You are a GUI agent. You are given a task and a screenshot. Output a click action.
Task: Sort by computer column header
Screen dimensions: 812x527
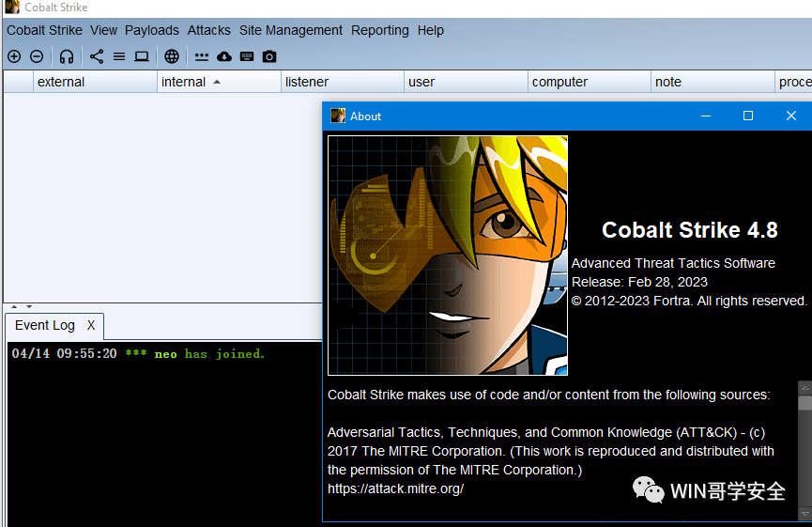pyautogui.click(x=590, y=82)
